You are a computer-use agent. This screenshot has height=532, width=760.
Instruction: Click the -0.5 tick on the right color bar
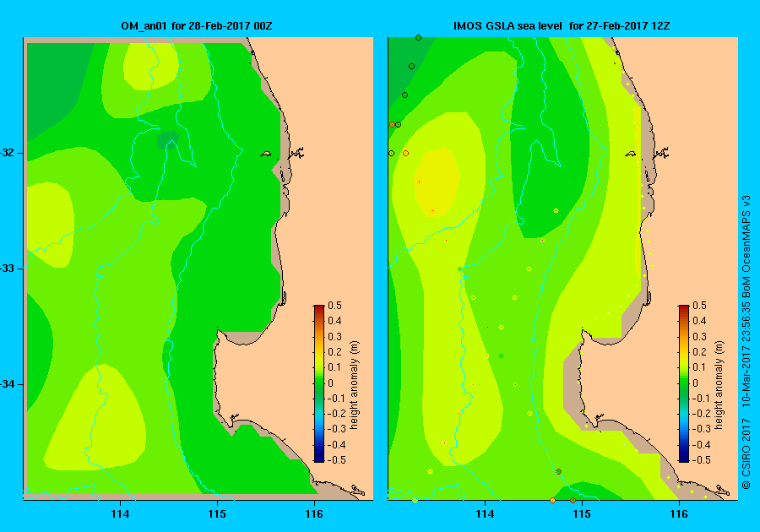pos(702,460)
